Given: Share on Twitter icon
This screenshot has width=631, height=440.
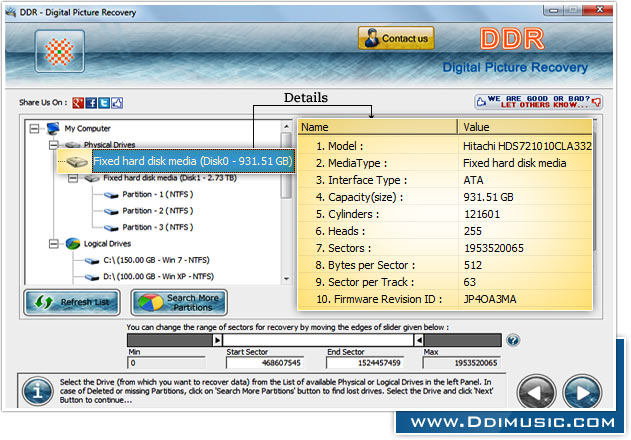Looking at the screenshot, I should [x=104, y=103].
